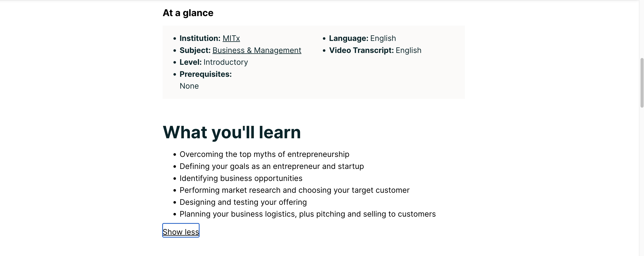Click the 'Language: English' entry

[362, 38]
